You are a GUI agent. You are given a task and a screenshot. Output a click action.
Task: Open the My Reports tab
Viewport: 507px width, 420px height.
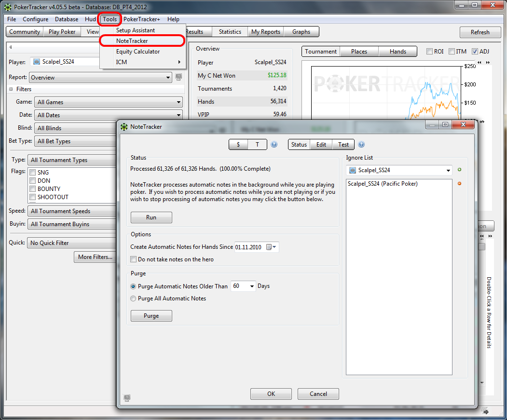coord(266,32)
